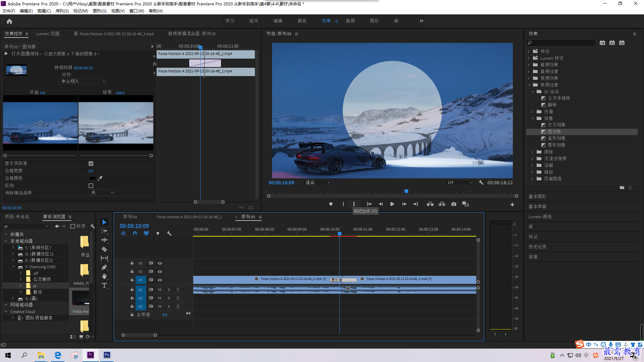
Task: Toggle V3 track output eye
Action: pyautogui.click(x=160, y=263)
